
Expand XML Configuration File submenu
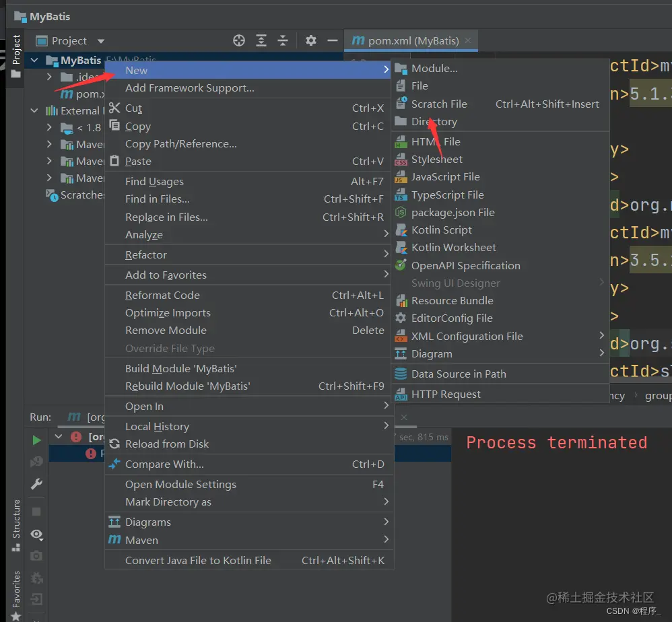tap(500, 337)
